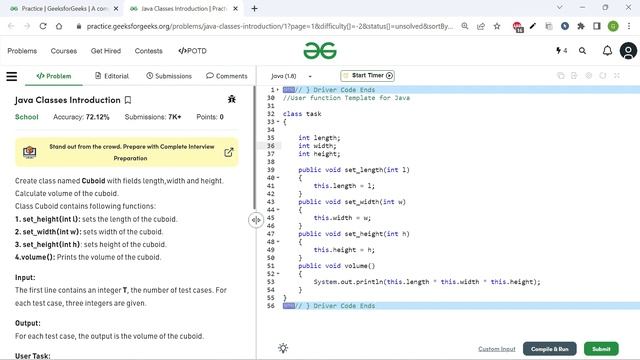Open the browser tab search chevron

560,7
